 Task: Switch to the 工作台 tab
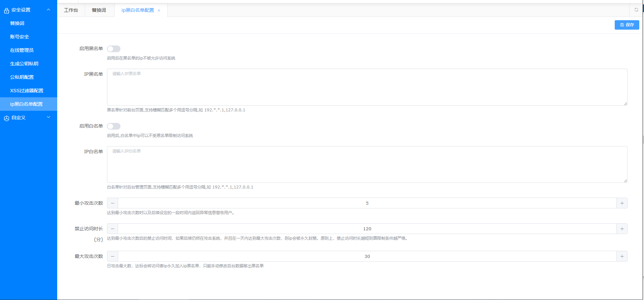[x=71, y=10]
